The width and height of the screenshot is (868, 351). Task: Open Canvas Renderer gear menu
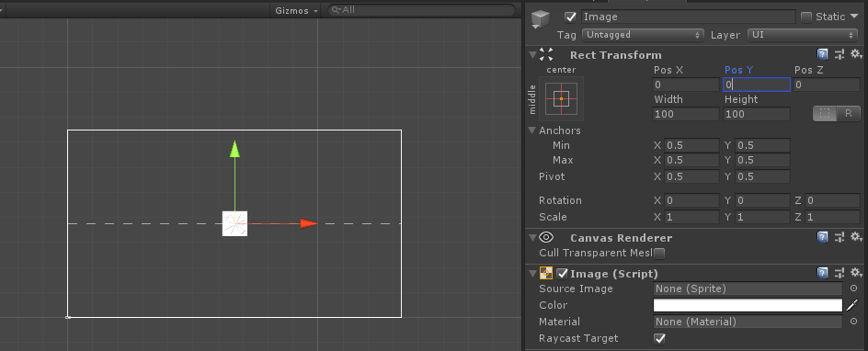[856, 238]
